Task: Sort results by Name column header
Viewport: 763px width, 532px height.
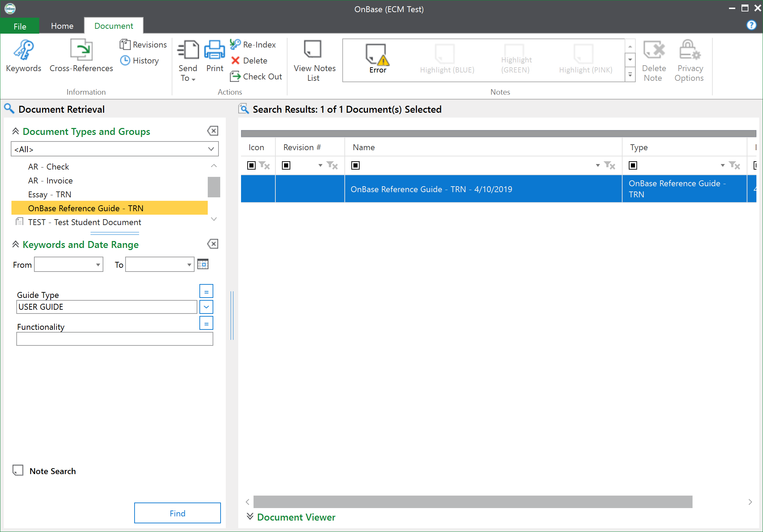Action: tap(483, 147)
